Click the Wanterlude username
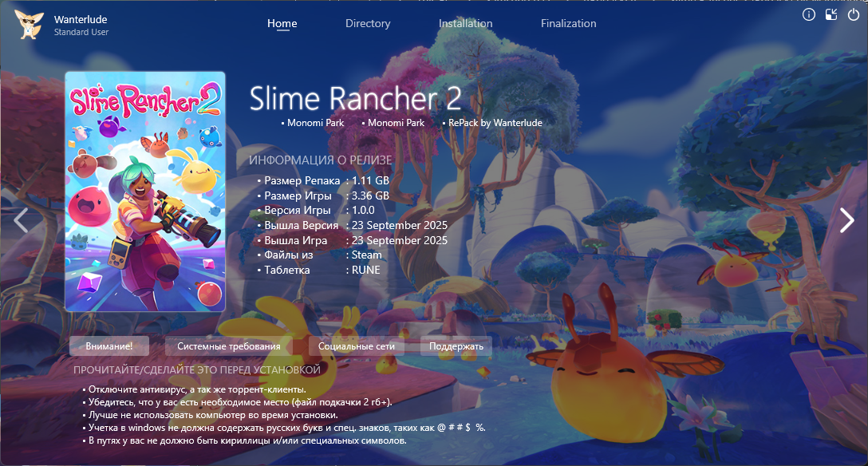868x466 pixels. 81,19
